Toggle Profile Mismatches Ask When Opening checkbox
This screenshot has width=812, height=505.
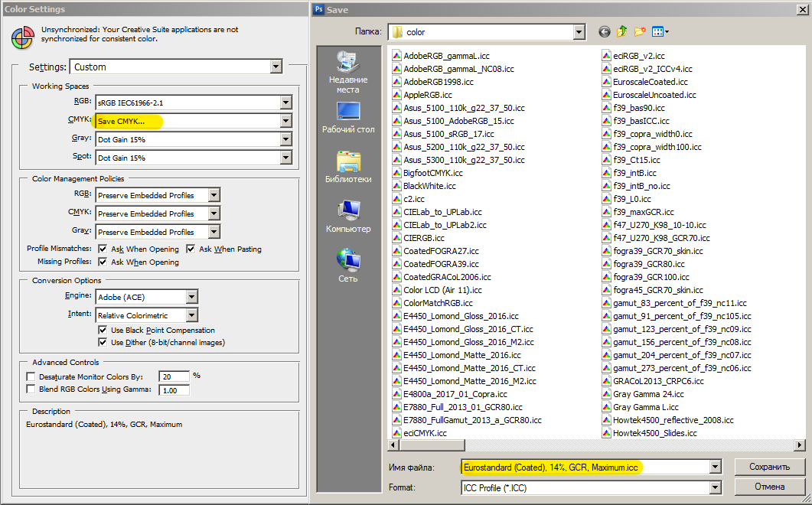pyautogui.click(x=103, y=249)
